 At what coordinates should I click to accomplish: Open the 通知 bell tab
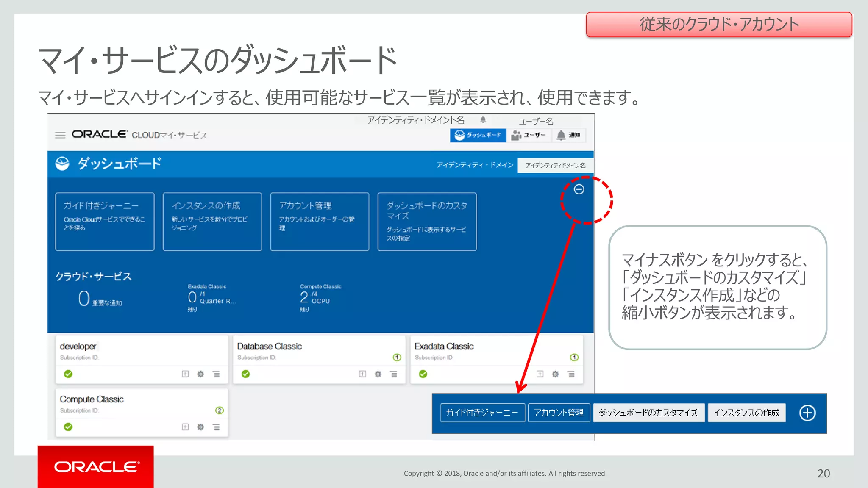[569, 135]
